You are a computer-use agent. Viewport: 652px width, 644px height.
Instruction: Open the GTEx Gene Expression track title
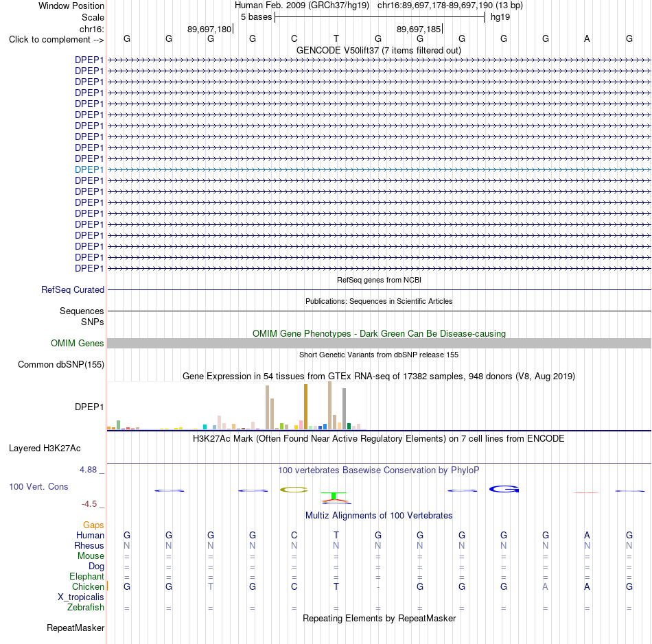click(x=379, y=376)
